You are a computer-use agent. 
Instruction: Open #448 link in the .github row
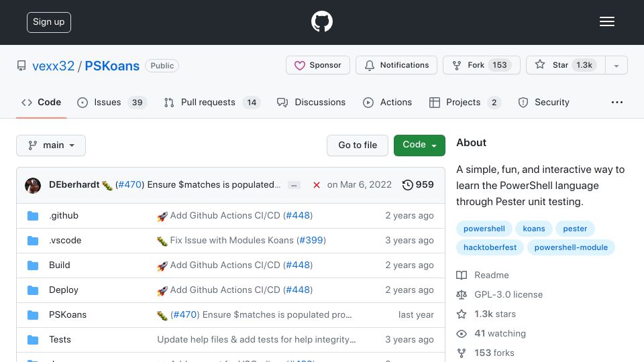click(298, 215)
